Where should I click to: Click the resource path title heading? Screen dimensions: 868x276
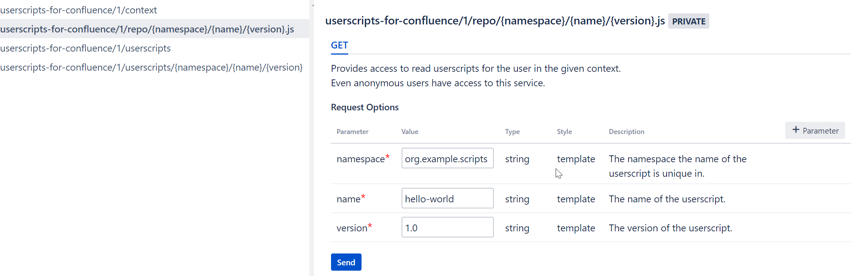click(x=495, y=21)
